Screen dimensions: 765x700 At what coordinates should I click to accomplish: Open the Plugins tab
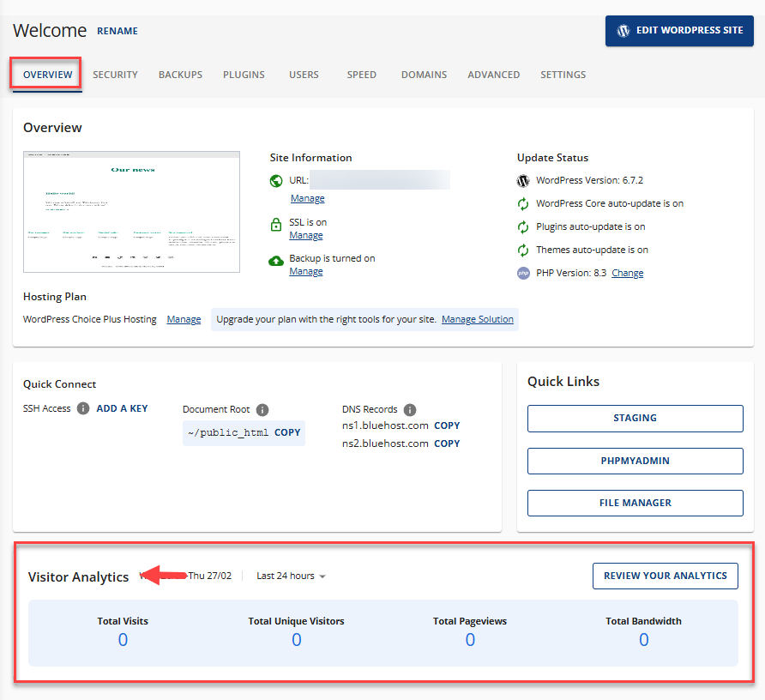pyautogui.click(x=244, y=75)
